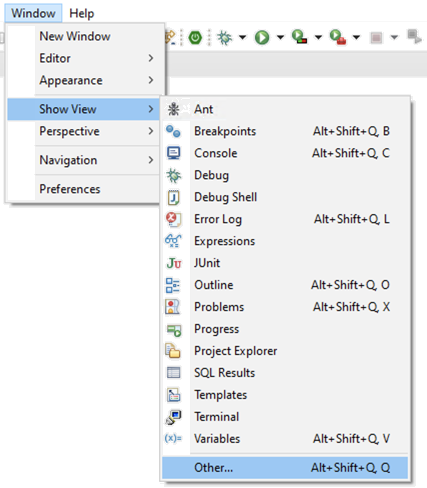
Task: Expand the Run button dropdown arrow
Action: [x=280, y=37]
